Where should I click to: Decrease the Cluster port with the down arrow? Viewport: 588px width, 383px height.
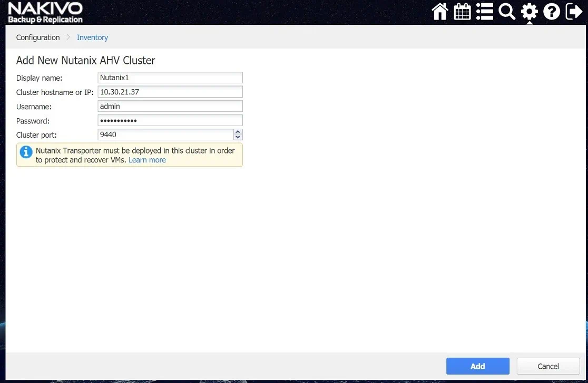pos(238,137)
